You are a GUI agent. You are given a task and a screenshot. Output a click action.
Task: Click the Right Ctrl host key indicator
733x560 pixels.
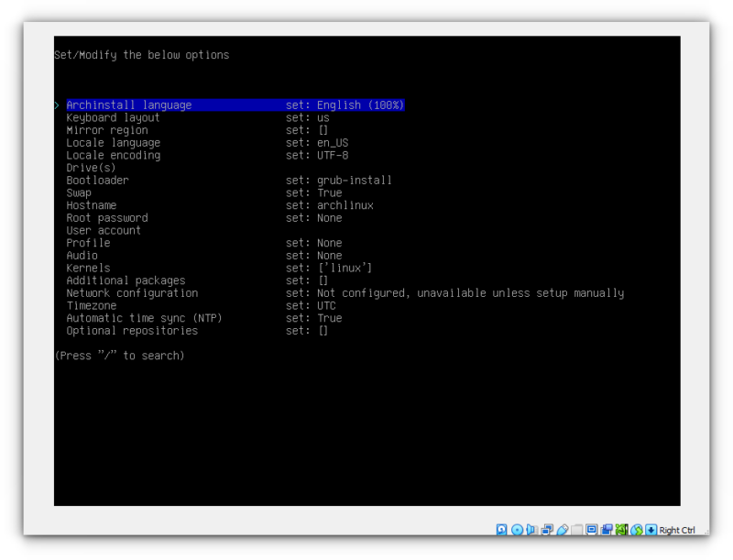(x=674, y=530)
